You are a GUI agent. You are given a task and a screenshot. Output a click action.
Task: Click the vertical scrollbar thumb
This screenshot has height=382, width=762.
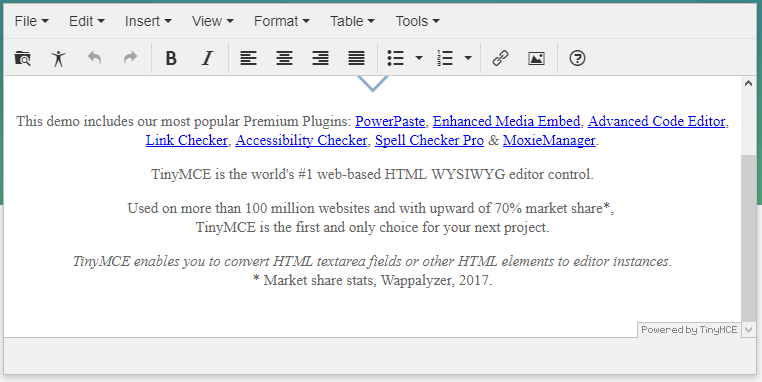click(748, 238)
